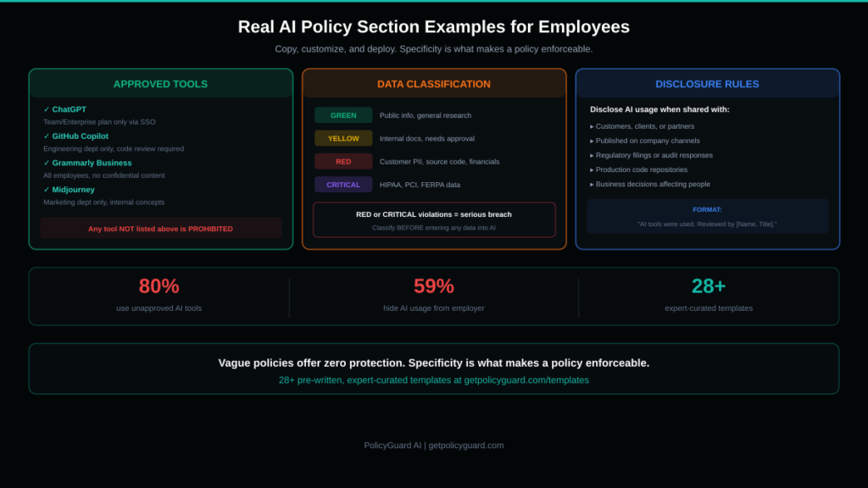Select the GREEN color swatch
868x488 pixels.
[342, 114]
